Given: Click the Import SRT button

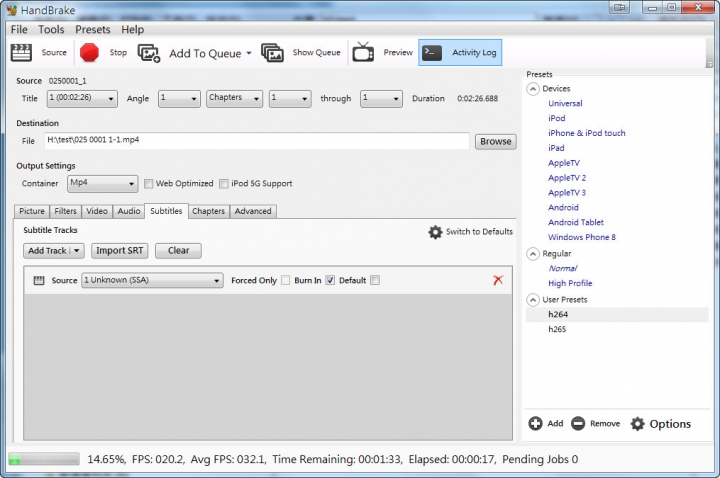Looking at the screenshot, I should coord(119,251).
